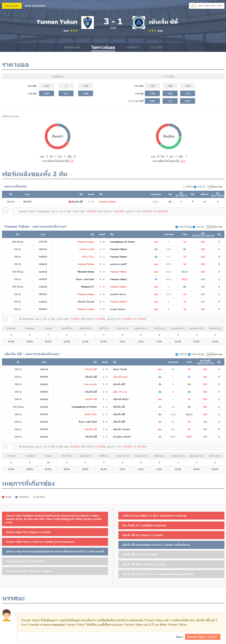
Task: Click the 0.89 HDP odds cell
Action: (x=152, y=101)
